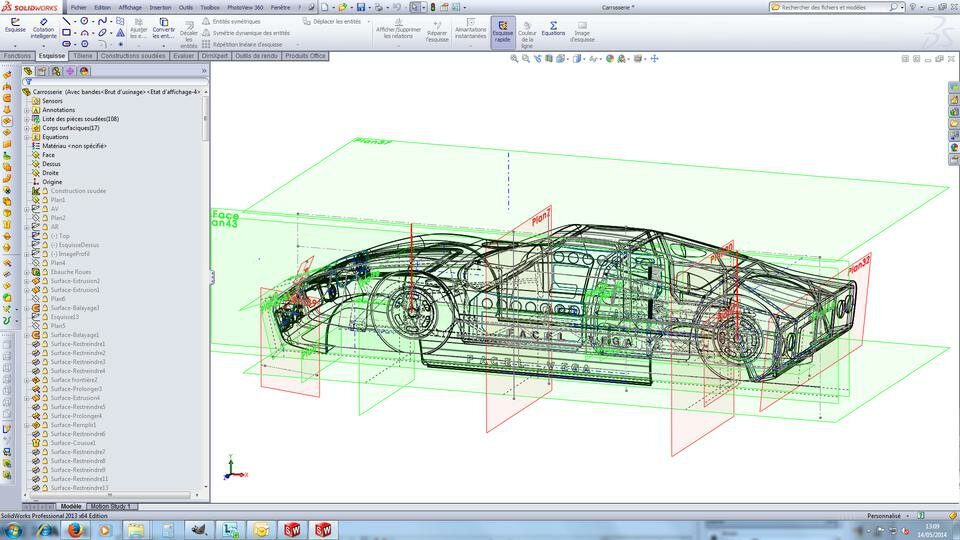The height and width of the screenshot is (540, 960).
Task: Select the Esquisse sketch tool icon
Action: pyautogui.click(x=15, y=24)
